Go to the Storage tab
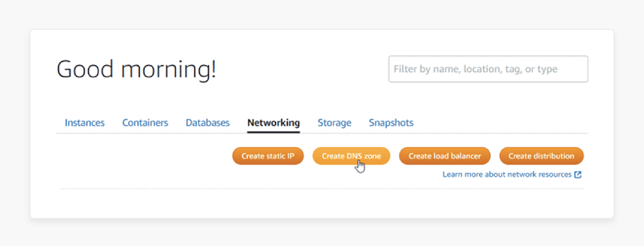This screenshot has height=246, width=644. [334, 123]
